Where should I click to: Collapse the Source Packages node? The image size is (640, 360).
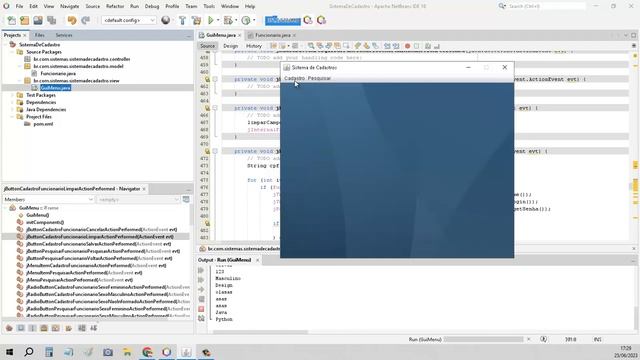tap(12, 52)
